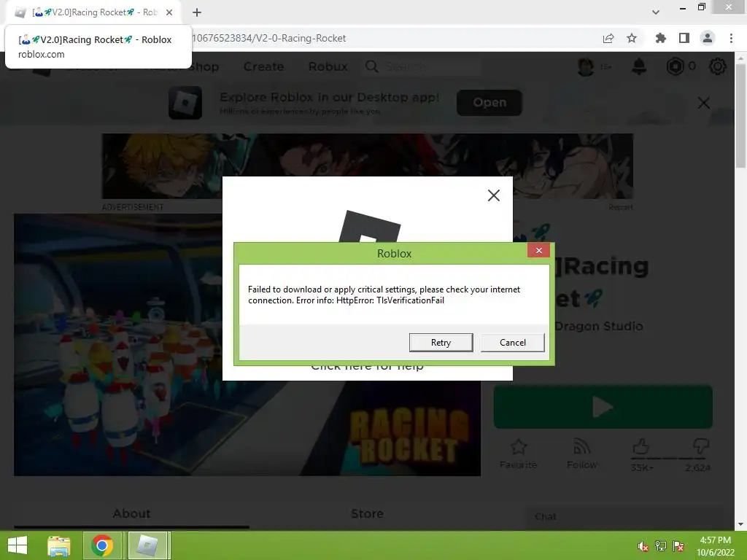Dislike the game with thumbs down
The width and height of the screenshot is (747, 560).
tap(701, 447)
